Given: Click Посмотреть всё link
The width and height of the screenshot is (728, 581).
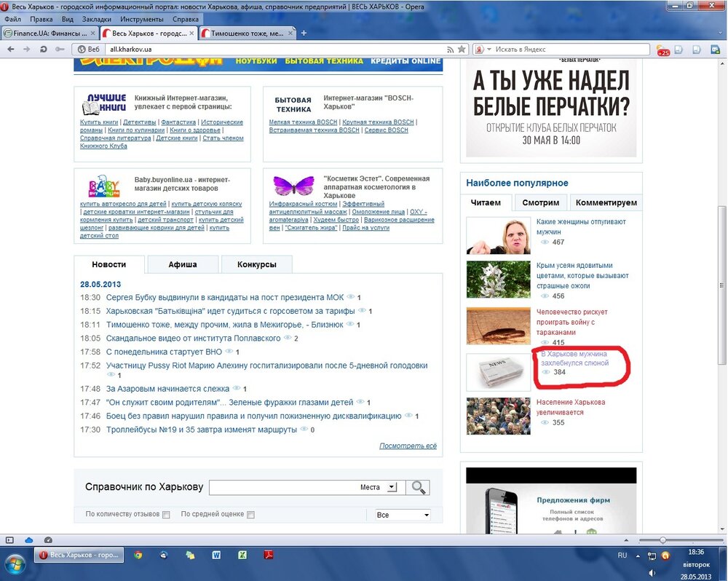Looking at the screenshot, I should [x=408, y=446].
